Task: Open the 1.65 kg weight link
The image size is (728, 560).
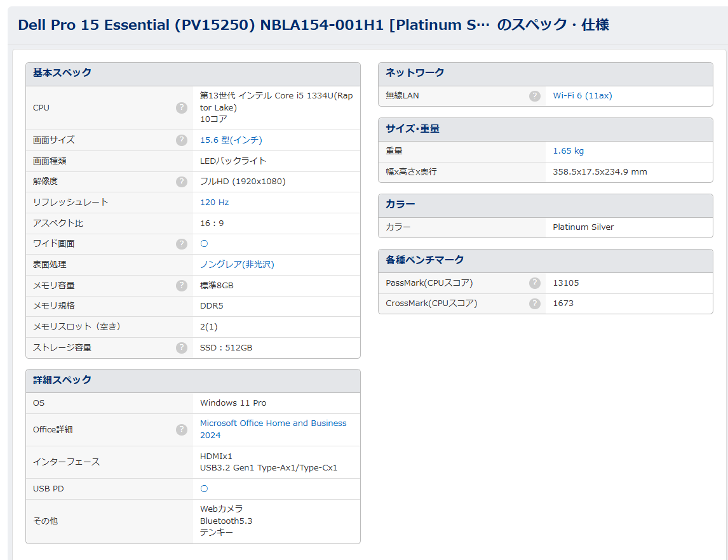Action: click(569, 150)
